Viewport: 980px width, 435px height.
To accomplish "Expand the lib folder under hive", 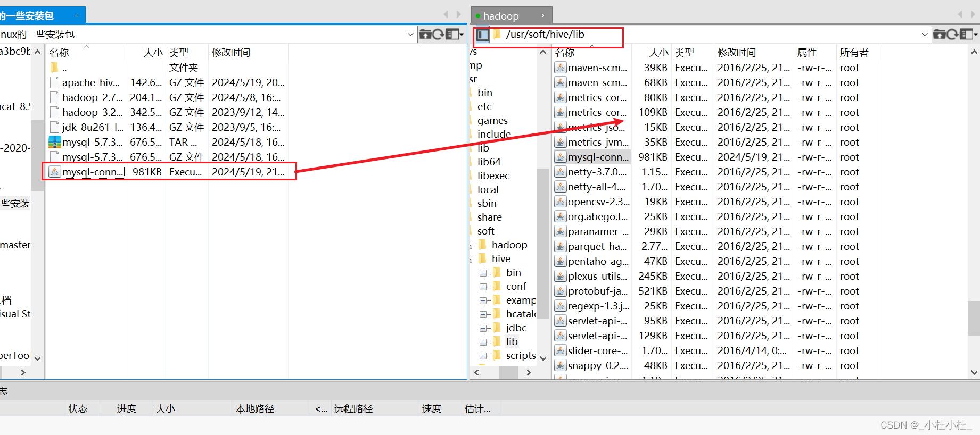I will click(x=483, y=342).
